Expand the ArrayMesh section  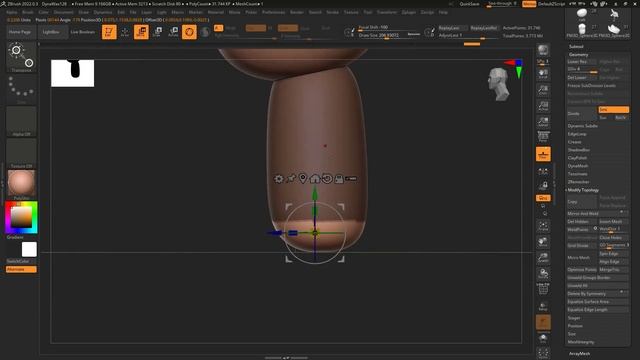(579, 353)
